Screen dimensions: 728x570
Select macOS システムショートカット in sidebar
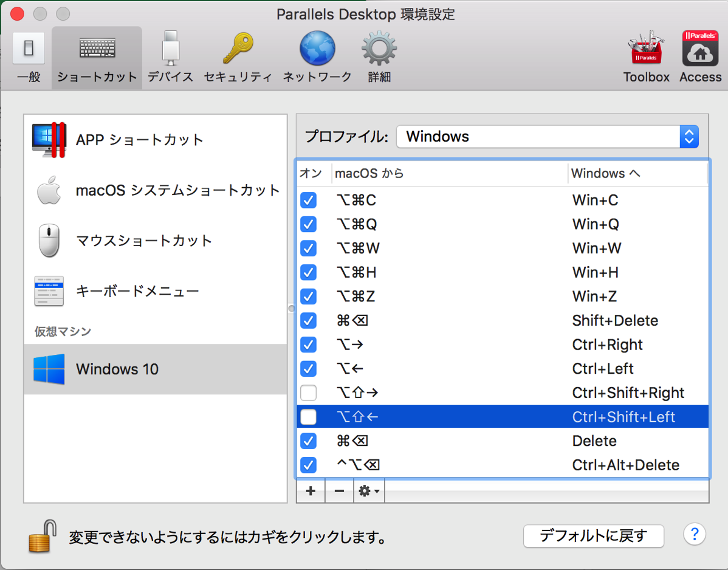point(156,190)
